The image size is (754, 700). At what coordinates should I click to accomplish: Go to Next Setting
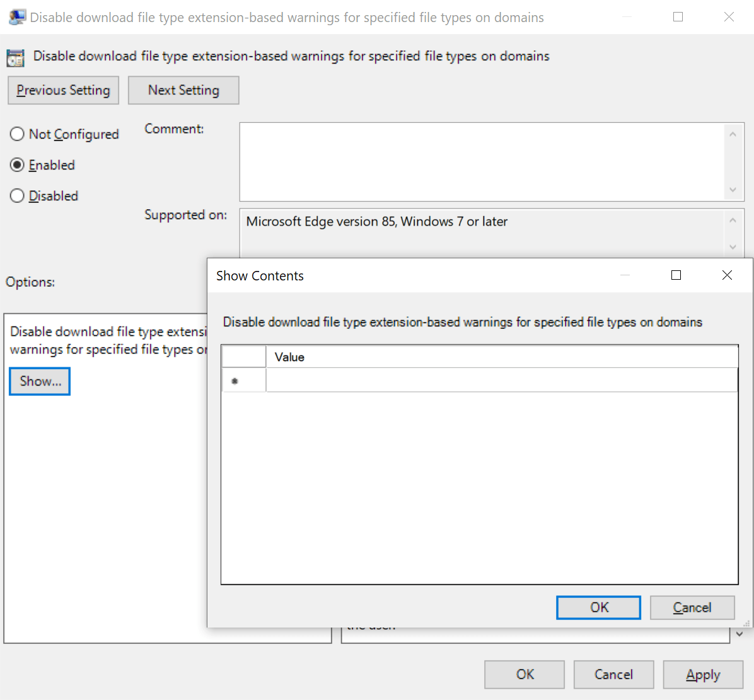tap(183, 90)
